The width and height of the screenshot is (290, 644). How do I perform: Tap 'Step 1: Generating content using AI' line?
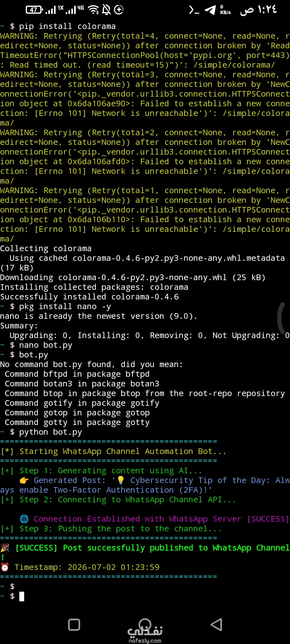pyautogui.click(x=101, y=471)
